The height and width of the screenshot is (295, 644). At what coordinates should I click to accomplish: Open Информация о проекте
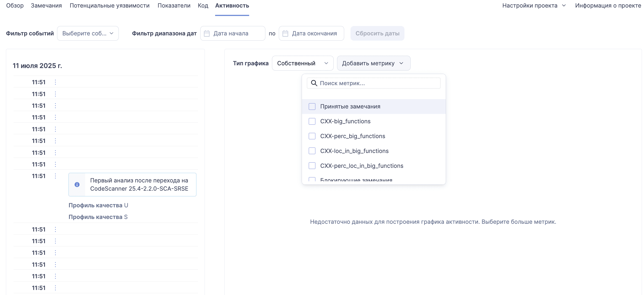(608, 5)
